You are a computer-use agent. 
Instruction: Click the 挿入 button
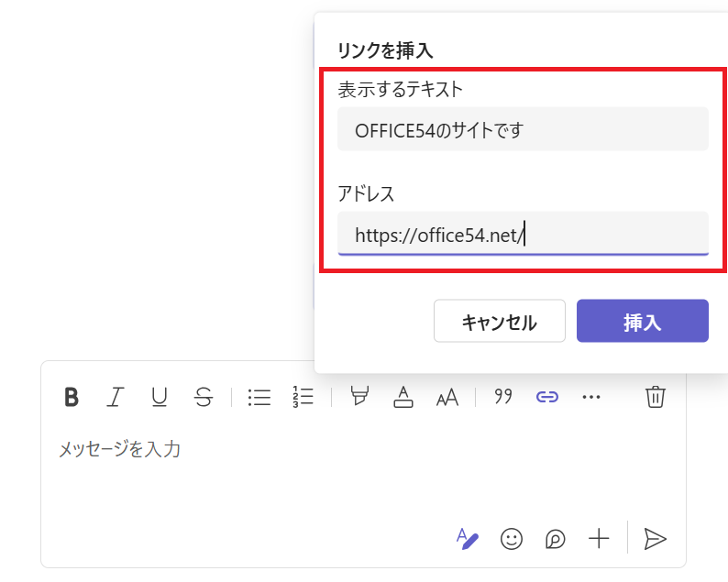(x=643, y=321)
